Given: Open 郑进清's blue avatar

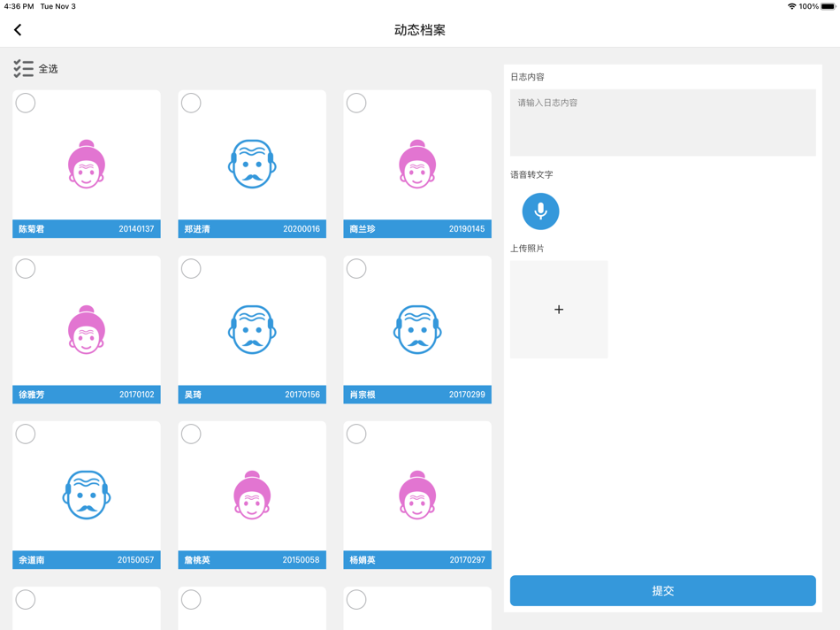Looking at the screenshot, I should [x=252, y=164].
